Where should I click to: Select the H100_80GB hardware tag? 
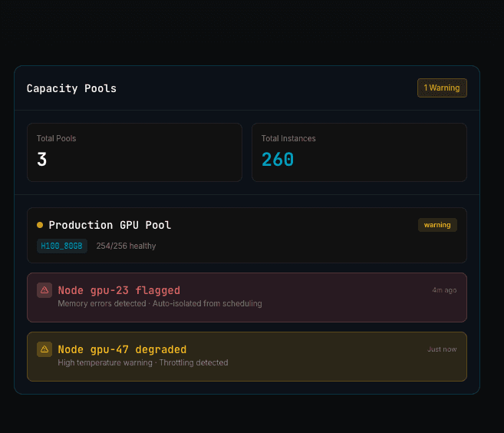pos(61,246)
